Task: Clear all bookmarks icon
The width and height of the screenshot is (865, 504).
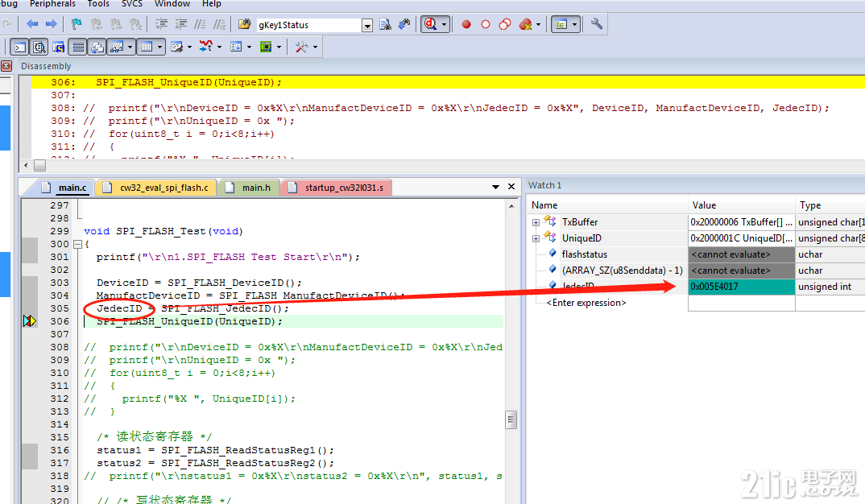Action: 135,24
